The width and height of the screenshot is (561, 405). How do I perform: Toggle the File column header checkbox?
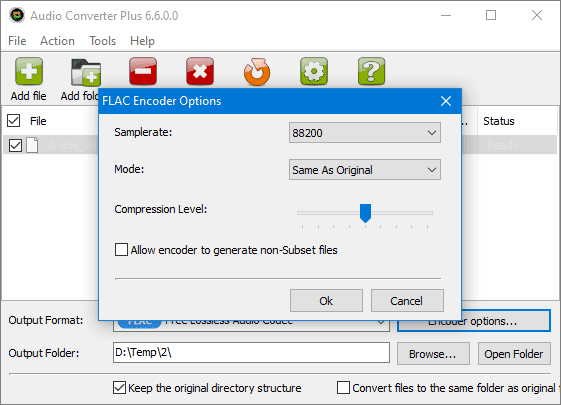coord(14,121)
